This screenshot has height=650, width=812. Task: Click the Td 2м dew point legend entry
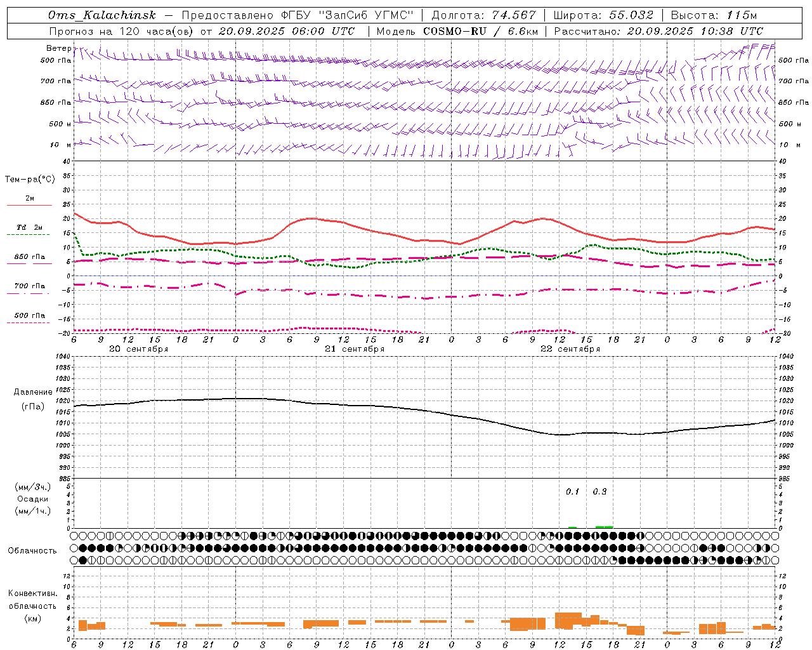point(29,229)
